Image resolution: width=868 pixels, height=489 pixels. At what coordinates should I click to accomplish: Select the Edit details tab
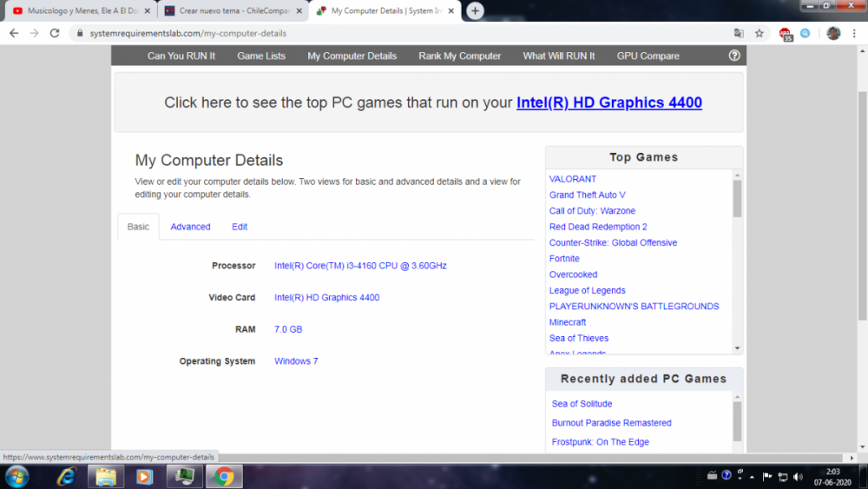[240, 227]
